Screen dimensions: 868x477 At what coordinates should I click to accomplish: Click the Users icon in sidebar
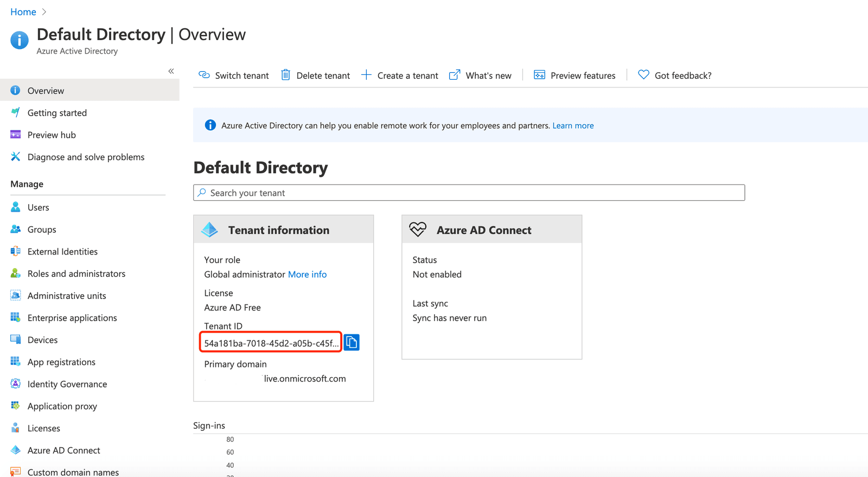(15, 207)
